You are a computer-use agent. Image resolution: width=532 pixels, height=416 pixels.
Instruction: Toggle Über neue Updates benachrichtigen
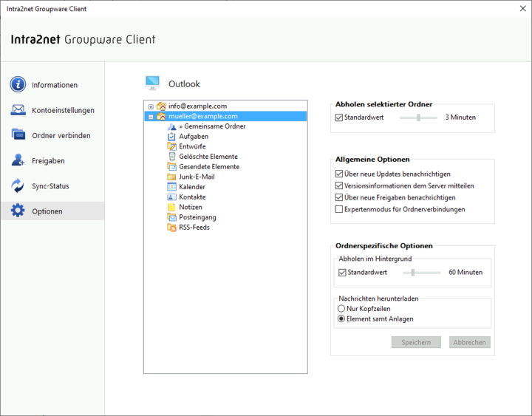[x=339, y=174]
